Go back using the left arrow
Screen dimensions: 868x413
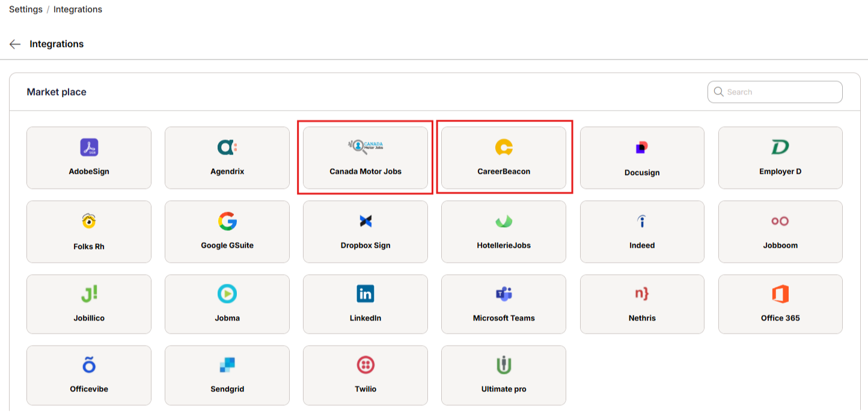tap(15, 44)
